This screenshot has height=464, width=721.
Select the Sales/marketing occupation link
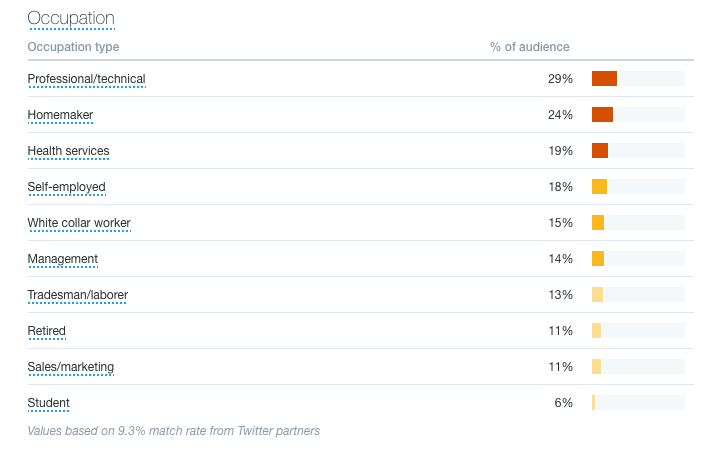[70, 367]
